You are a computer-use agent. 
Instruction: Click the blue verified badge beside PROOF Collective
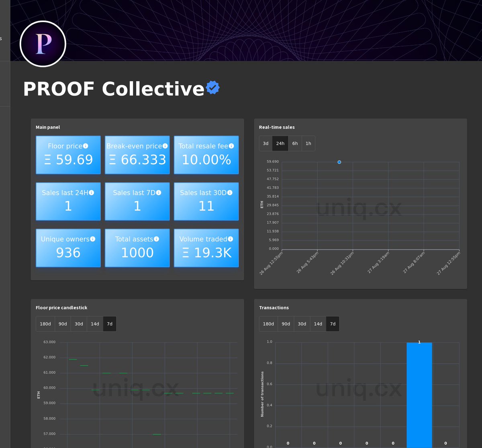click(212, 88)
